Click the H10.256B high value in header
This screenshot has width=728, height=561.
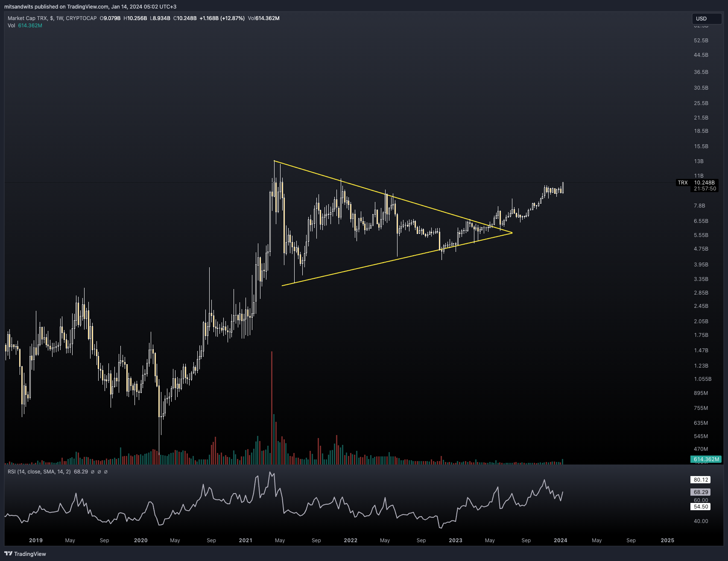click(x=135, y=18)
